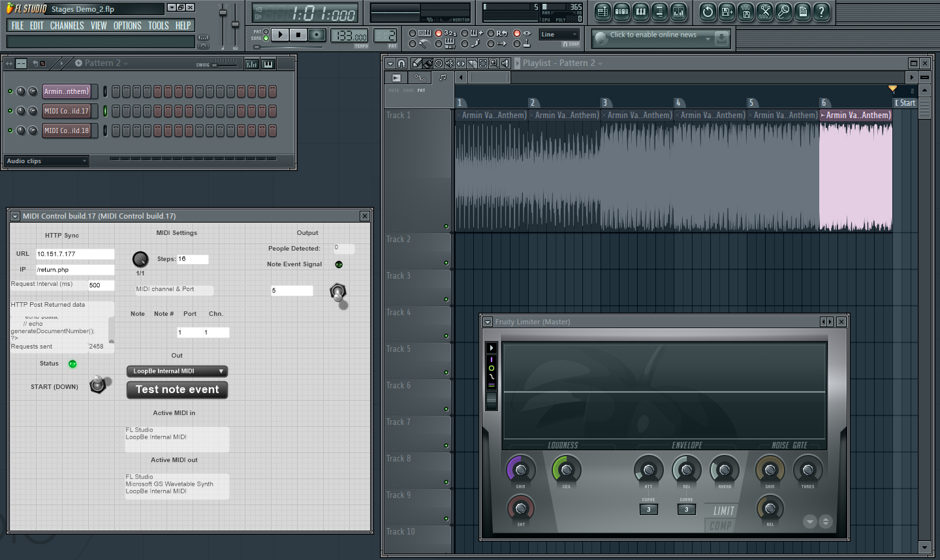The height and width of the screenshot is (560, 940).
Task: Click the loudness GAIN knob in Fruity Limiter
Action: coord(521,470)
